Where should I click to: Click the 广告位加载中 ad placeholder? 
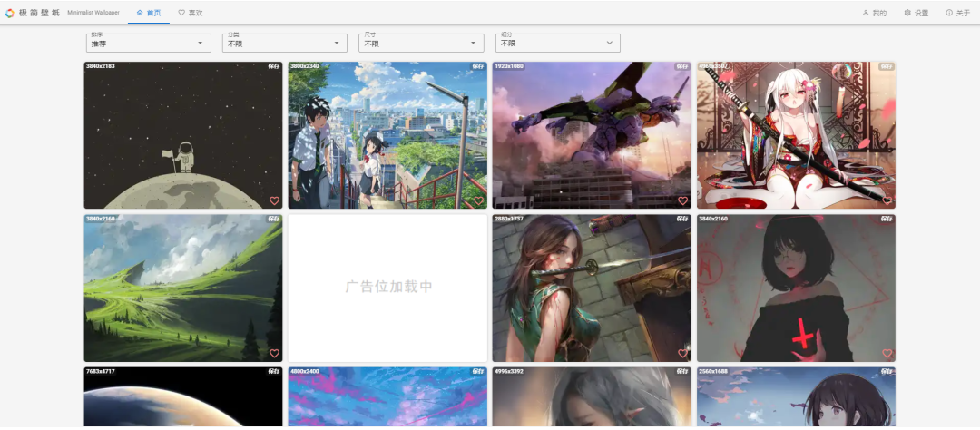click(387, 288)
